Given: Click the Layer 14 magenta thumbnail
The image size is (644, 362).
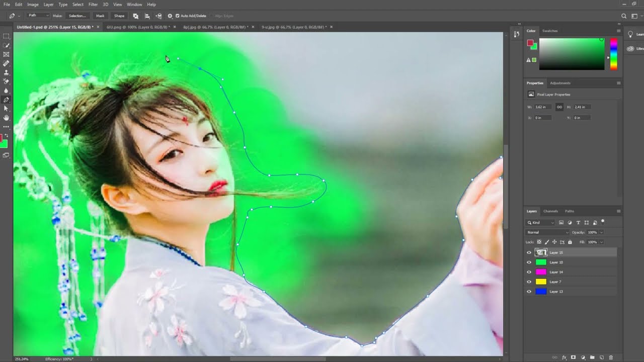Looking at the screenshot, I should 541,272.
